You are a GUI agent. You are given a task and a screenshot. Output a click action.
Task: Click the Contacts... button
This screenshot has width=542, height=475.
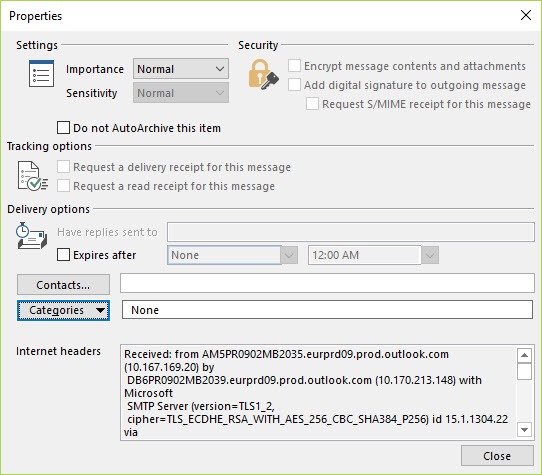tap(63, 285)
